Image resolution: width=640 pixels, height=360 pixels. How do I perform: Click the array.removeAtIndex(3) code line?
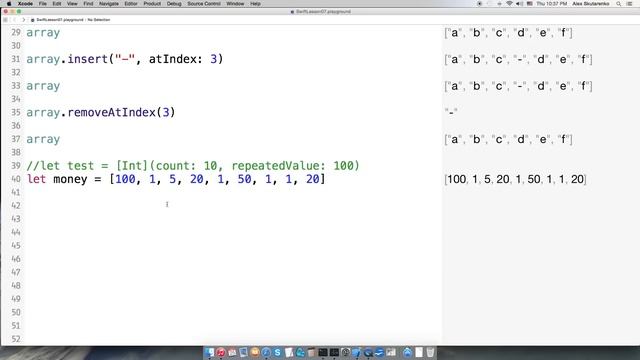tap(101, 113)
